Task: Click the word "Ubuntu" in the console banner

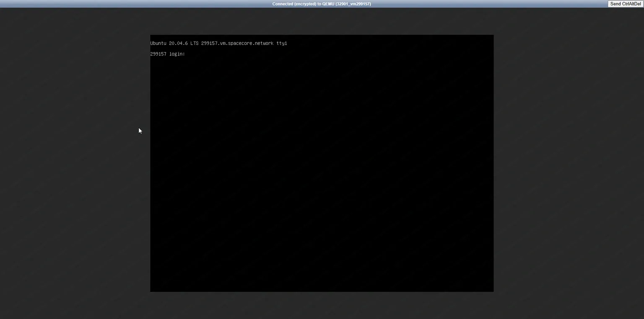Action: click(158, 43)
